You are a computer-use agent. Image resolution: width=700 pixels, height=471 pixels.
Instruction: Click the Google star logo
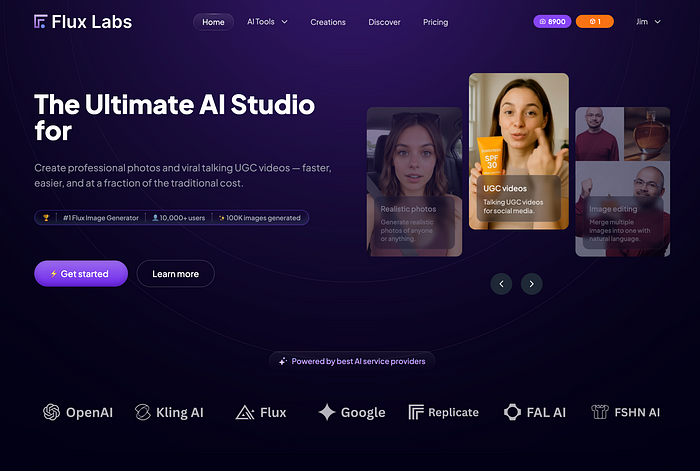click(327, 412)
